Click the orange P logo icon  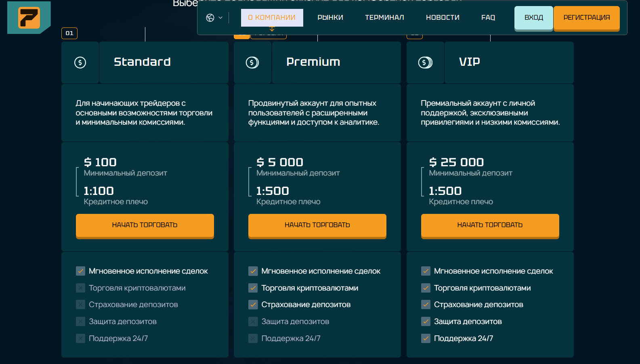coord(29,17)
